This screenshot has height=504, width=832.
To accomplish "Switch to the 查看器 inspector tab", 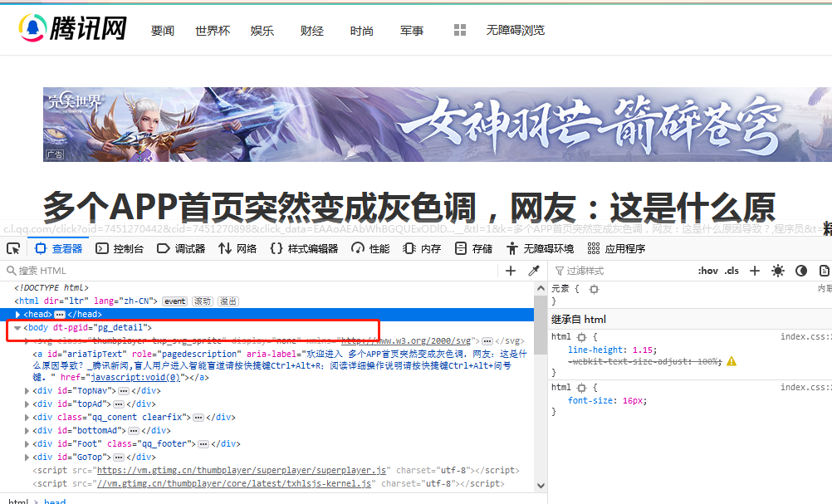I will click(x=58, y=248).
